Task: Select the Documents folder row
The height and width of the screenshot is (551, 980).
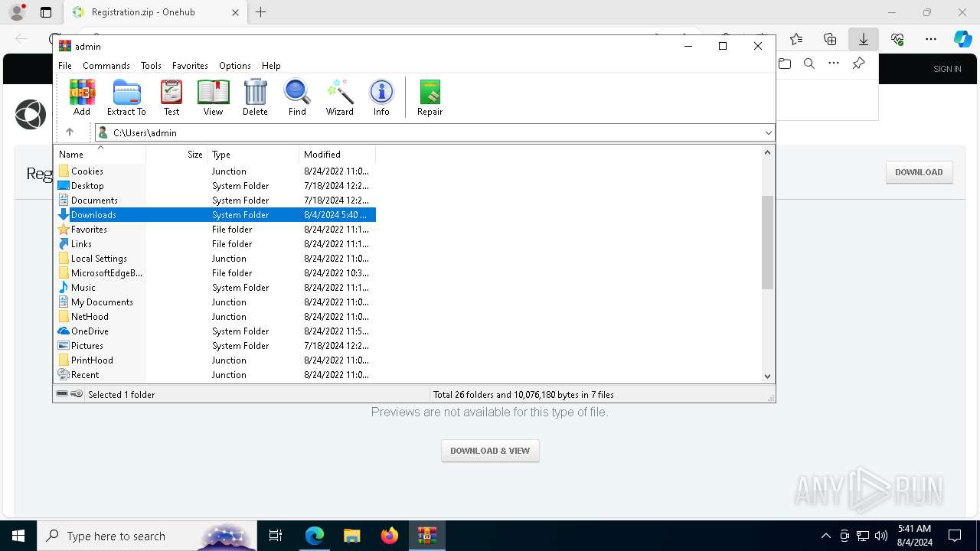Action: coord(215,201)
